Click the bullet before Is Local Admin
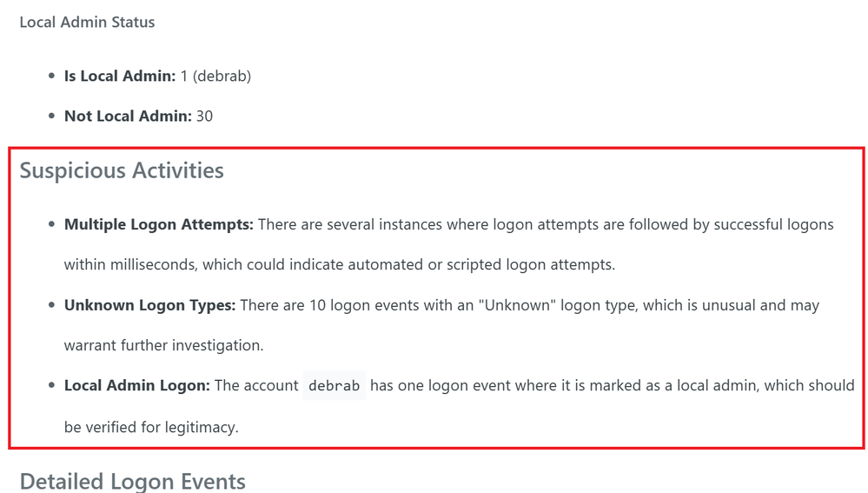The height and width of the screenshot is (493, 868). tap(52, 76)
